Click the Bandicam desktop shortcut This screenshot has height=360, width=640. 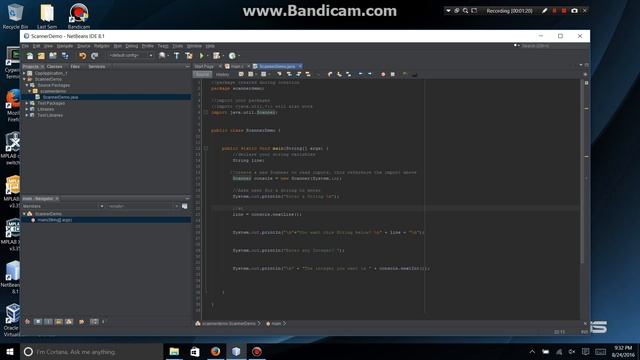78,17
